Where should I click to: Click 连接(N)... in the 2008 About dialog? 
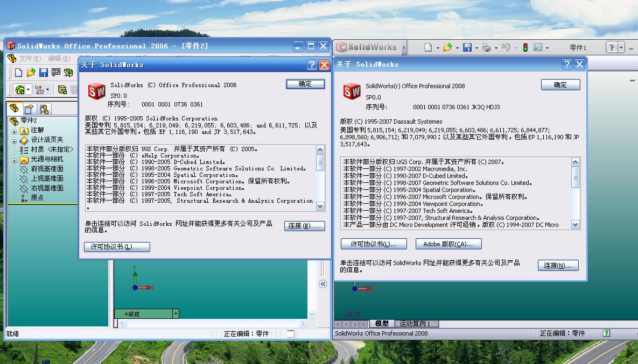coord(558,266)
